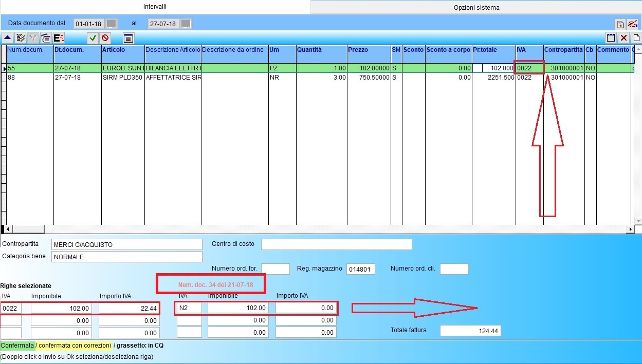Click the Dt.docum. column header

click(x=77, y=50)
